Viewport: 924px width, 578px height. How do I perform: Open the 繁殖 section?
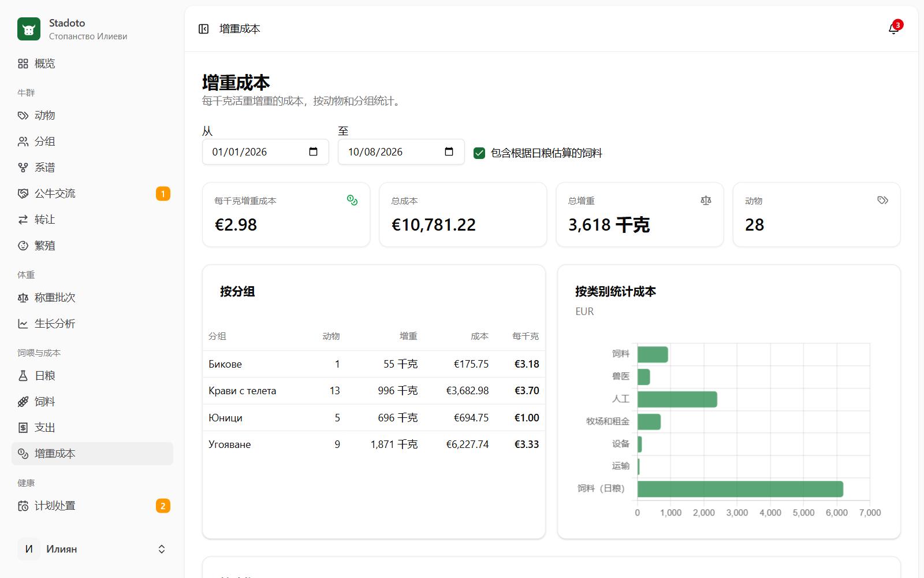(92, 246)
